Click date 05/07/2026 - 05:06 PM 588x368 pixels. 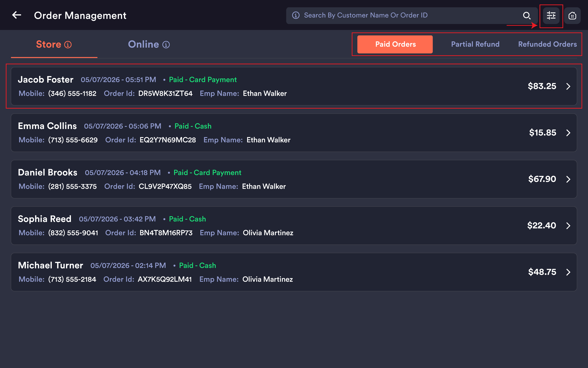click(123, 126)
